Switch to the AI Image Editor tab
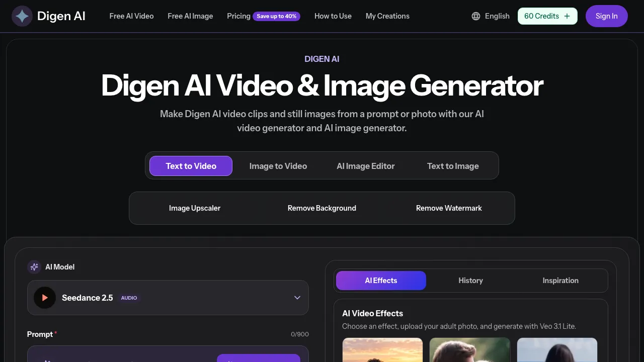644x362 pixels. point(366,166)
